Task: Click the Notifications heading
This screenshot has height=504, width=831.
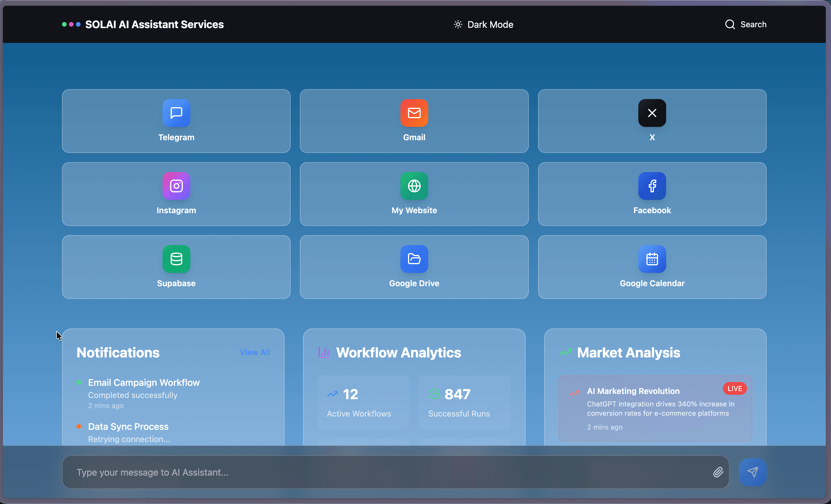Action: click(x=118, y=352)
